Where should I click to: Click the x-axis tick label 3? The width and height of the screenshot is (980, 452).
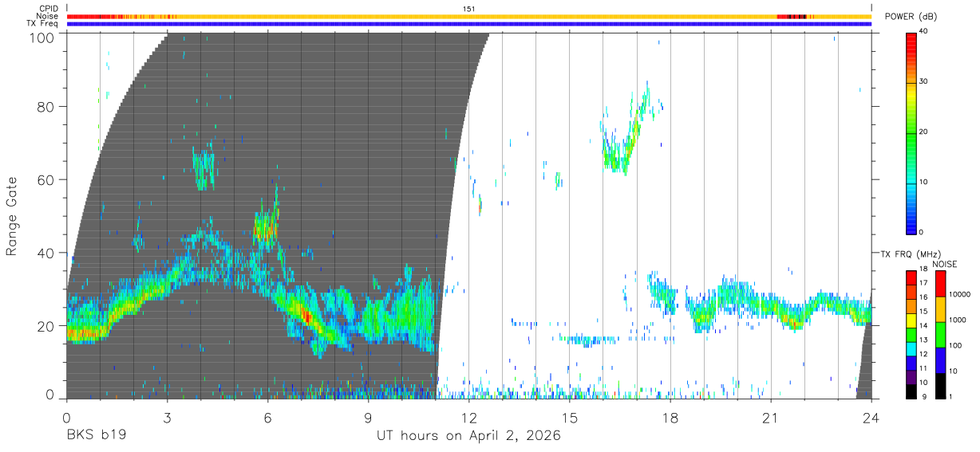tap(167, 417)
